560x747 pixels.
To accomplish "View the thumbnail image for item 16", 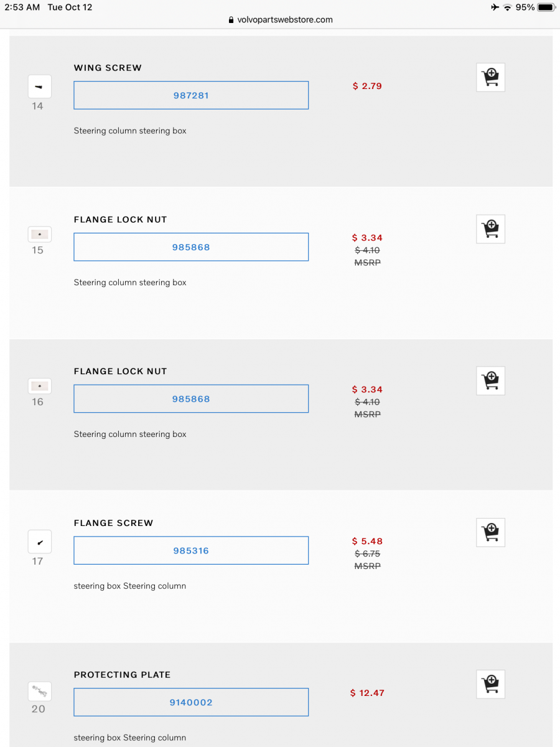I will click(x=39, y=386).
